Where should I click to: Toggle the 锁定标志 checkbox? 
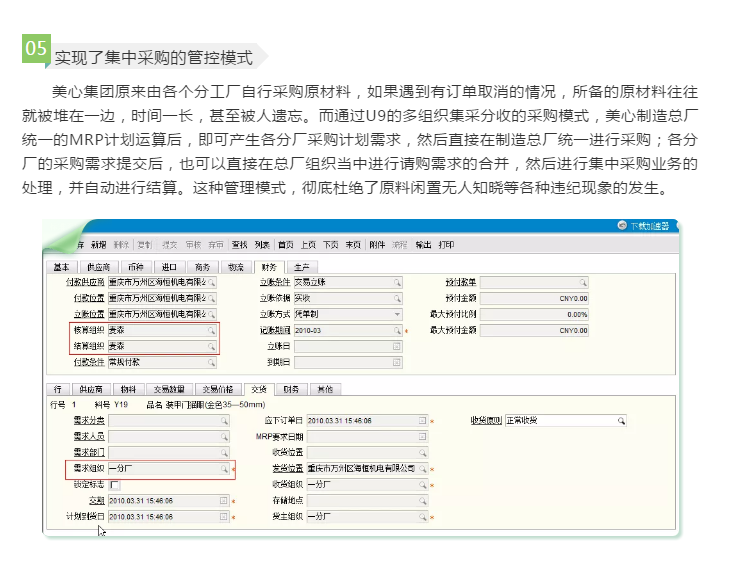115,485
